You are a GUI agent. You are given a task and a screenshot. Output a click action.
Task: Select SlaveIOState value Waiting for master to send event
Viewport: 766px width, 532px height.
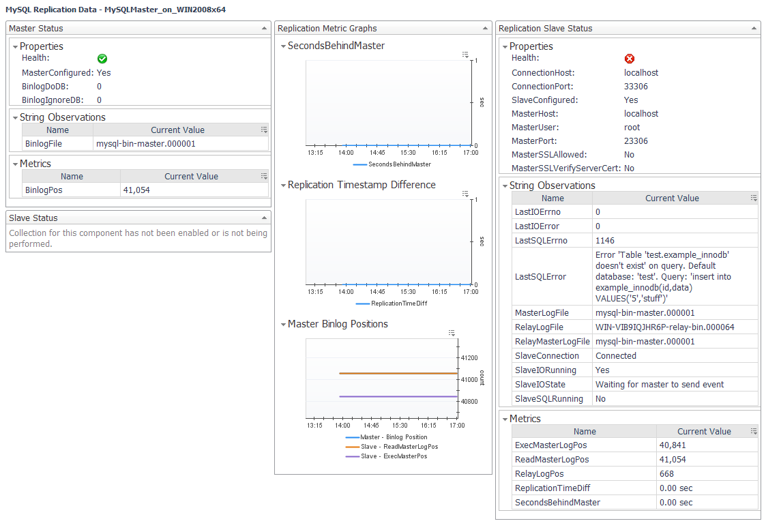click(x=660, y=385)
